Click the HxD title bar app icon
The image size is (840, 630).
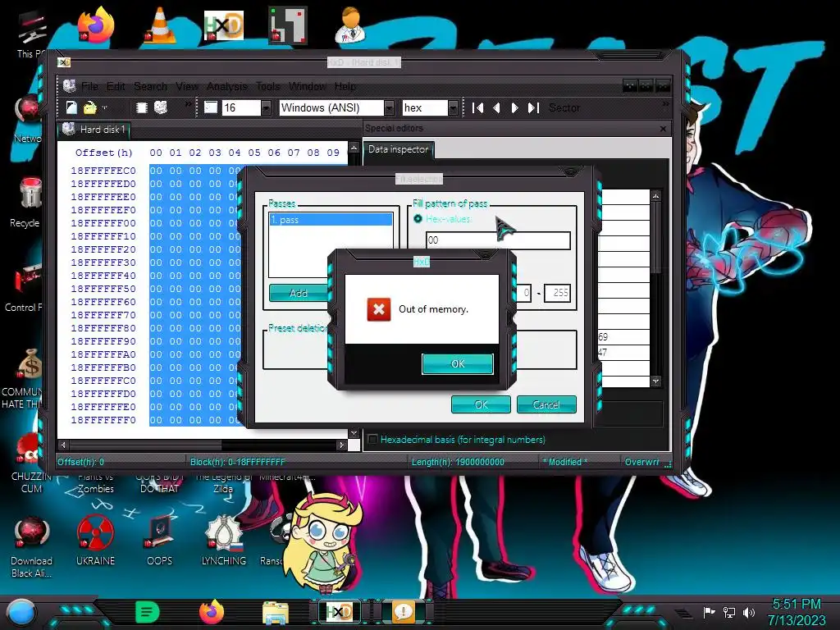(64, 62)
